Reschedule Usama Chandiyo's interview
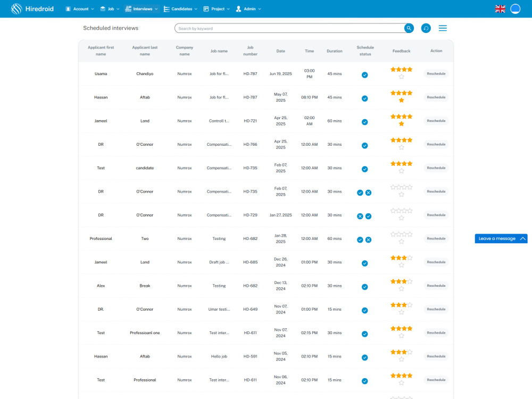The height and width of the screenshot is (399, 532). pyautogui.click(x=436, y=73)
